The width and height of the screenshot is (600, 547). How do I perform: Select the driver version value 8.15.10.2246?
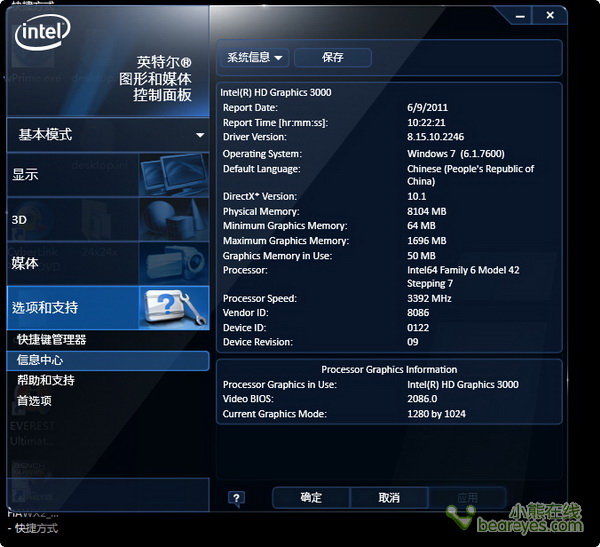435,137
